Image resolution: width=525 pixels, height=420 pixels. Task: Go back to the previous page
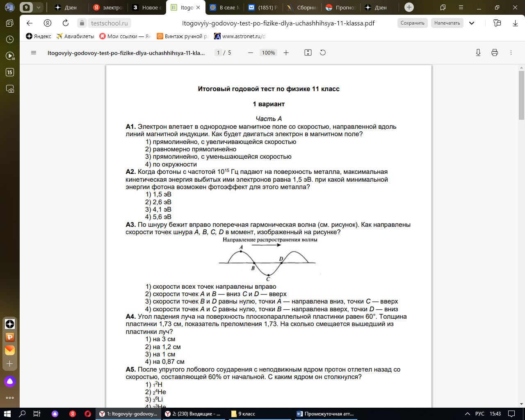(x=29, y=23)
